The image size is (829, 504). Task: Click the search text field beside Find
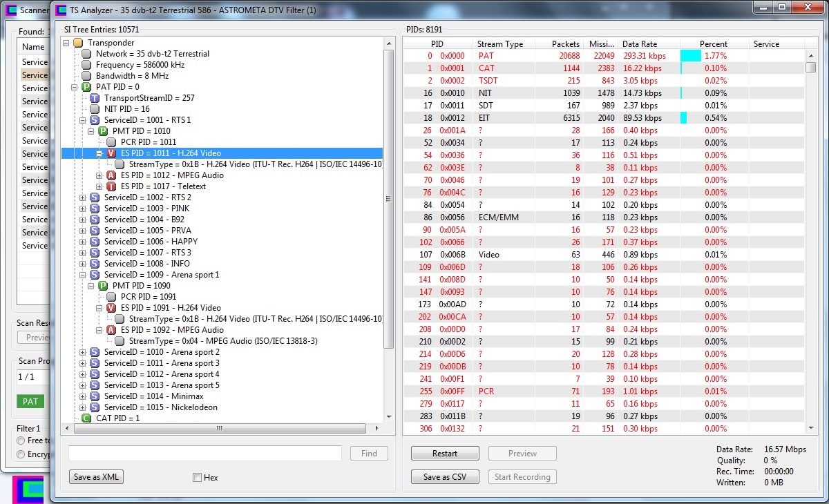pyautogui.click(x=205, y=454)
